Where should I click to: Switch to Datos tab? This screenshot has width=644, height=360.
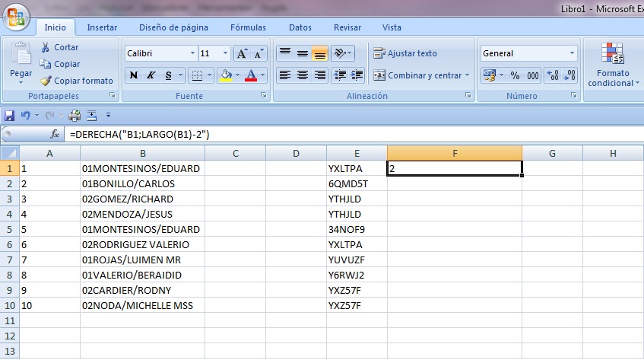click(300, 27)
